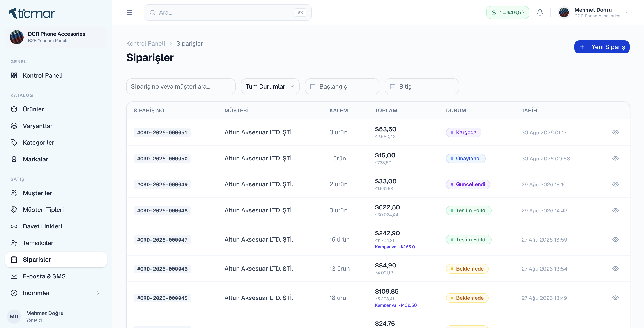The width and height of the screenshot is (644, 328).
Task: Click the MD user avatar in the sidebar footer
Action: (14, 317)
